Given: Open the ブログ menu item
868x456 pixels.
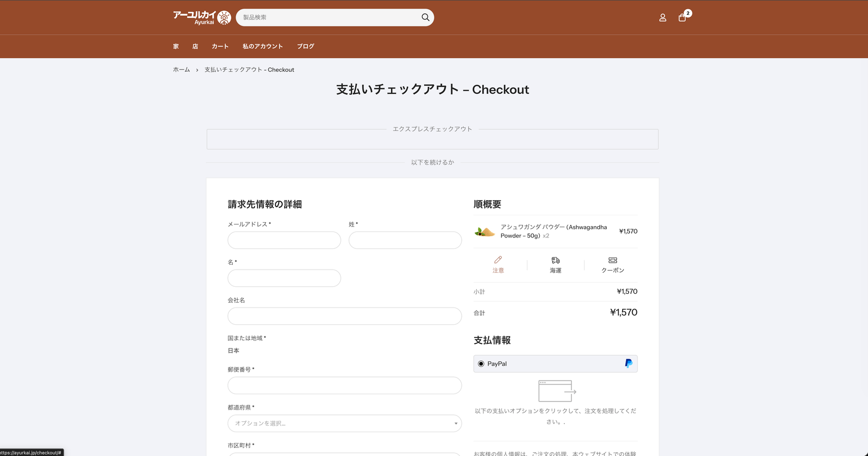Looking at the screenshot, I should 305,47.
